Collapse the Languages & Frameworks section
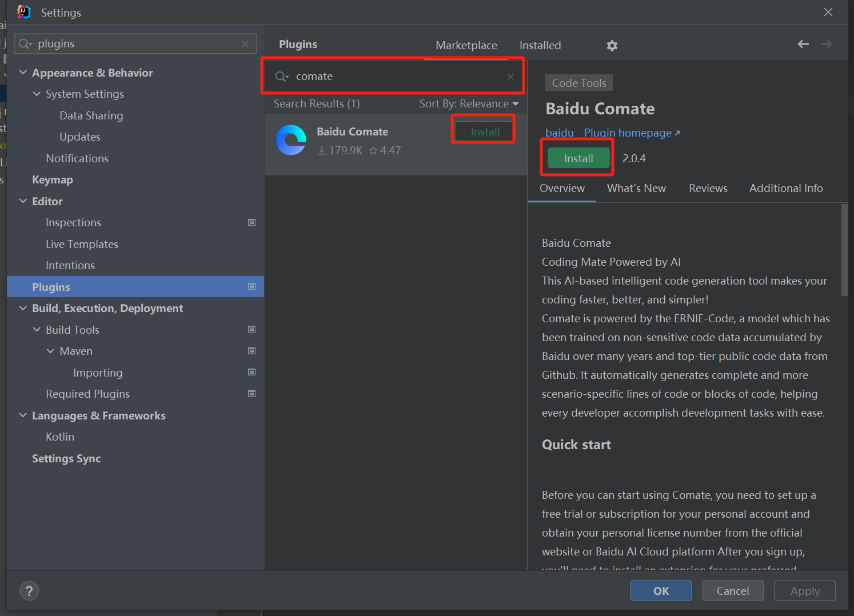 click(23, 415)
